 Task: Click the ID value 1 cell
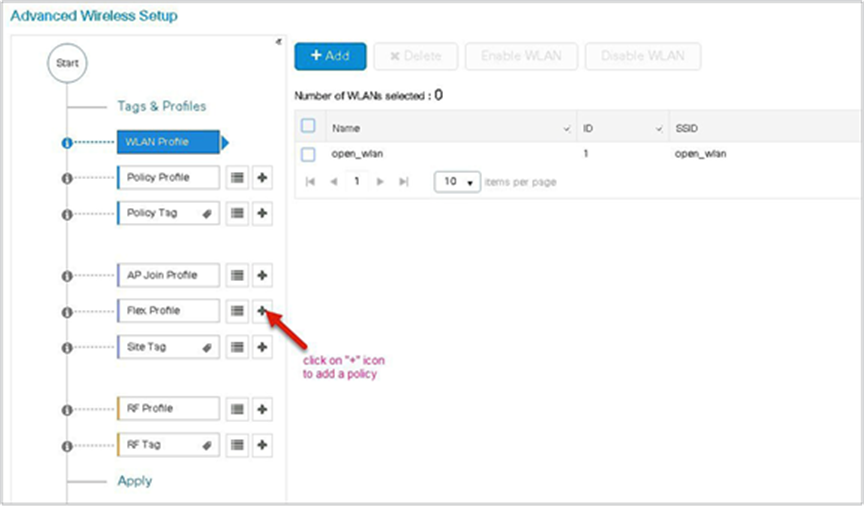(586, 153)
